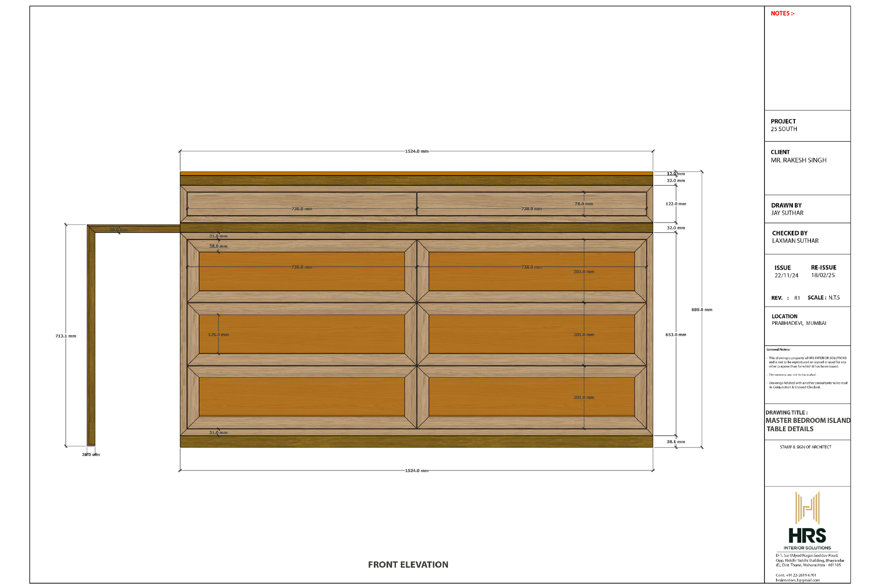The width and height of the screenshot is (882, 588).
Task: Expand the General Notes section
Action: 779,350
